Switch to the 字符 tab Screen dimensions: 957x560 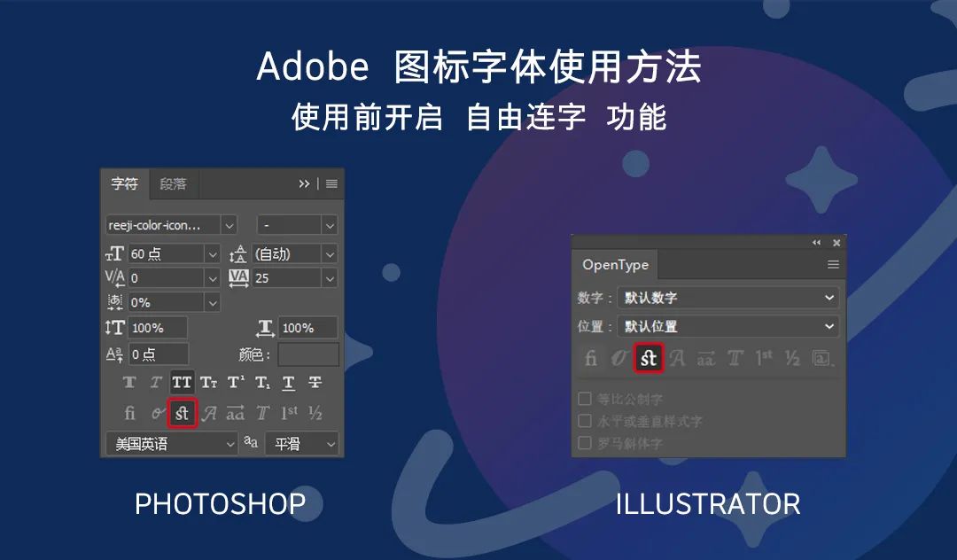tap(125, 183)
